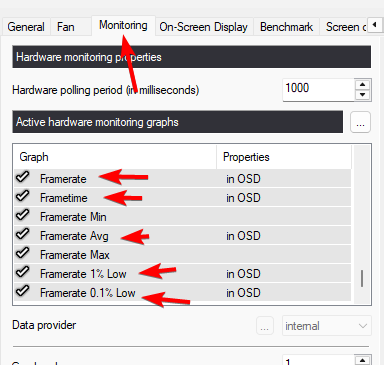Click the up arrow of bottom spinner
Image resolution: width=384 pixels, height=365 pixels.
pos(363,360)
